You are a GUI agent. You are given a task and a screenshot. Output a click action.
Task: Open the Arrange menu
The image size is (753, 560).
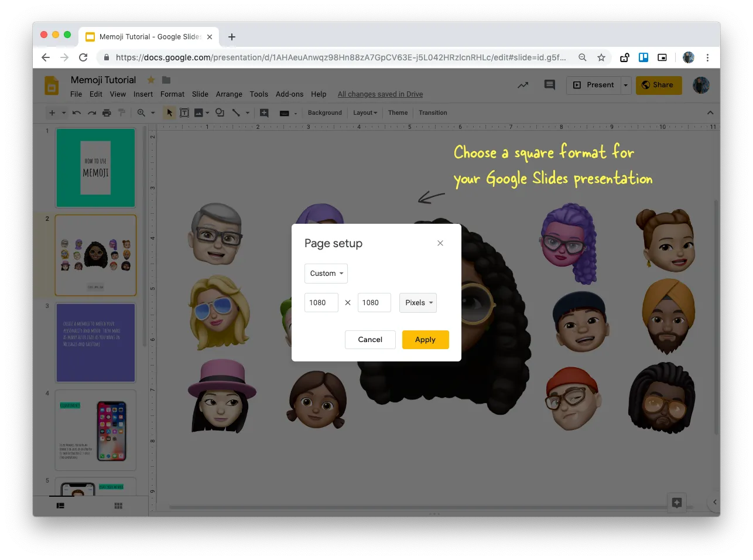click(x=229, y=94)
